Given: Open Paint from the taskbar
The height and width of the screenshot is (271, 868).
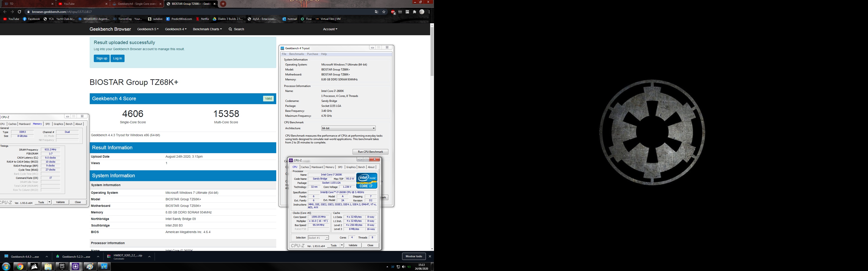Looking at the screenshot, I should [x=90, y=267].
